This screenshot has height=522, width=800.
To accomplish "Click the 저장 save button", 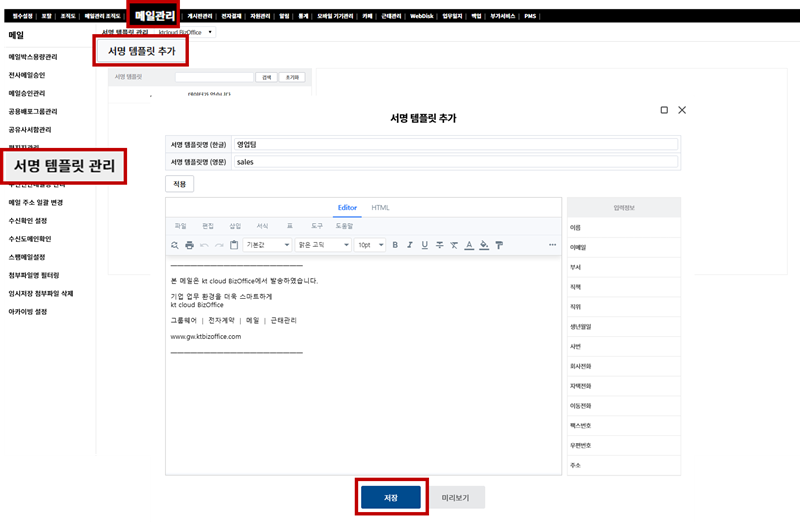I will [391, 498].
